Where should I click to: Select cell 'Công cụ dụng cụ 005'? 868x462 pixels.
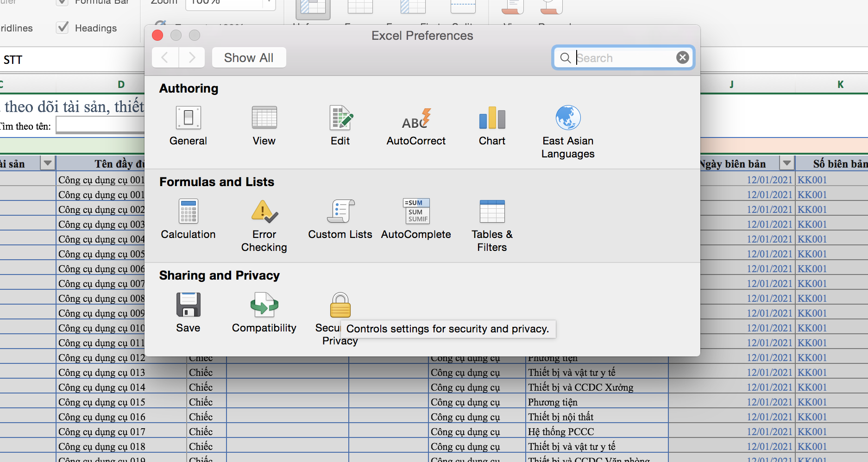click(x=101, y=254)
